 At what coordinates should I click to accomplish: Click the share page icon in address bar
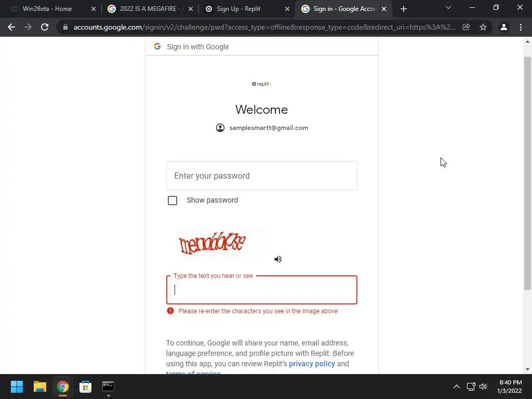[467, 27]
